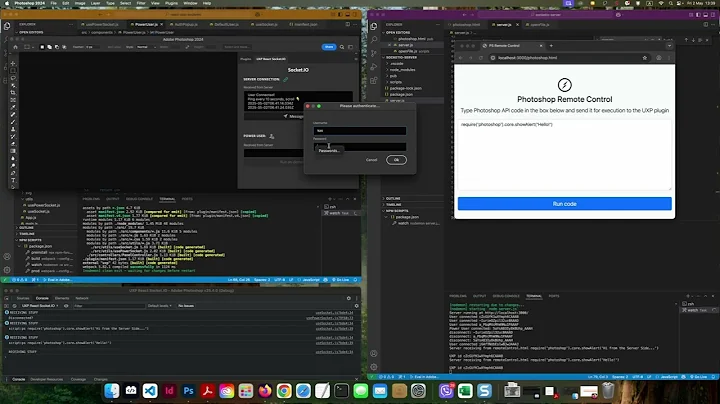Open Settings gear in left VS Code activity bar
This screenshot has width=720, height=404.
pyautogui.click(x=7, y=270)
